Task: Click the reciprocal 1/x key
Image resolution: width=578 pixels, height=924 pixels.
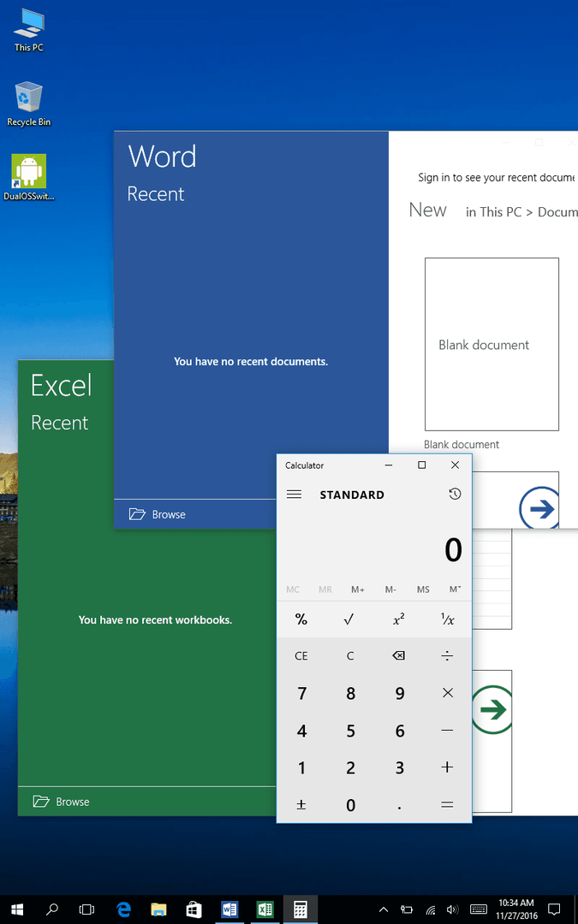Action: (x=448, y=619)
